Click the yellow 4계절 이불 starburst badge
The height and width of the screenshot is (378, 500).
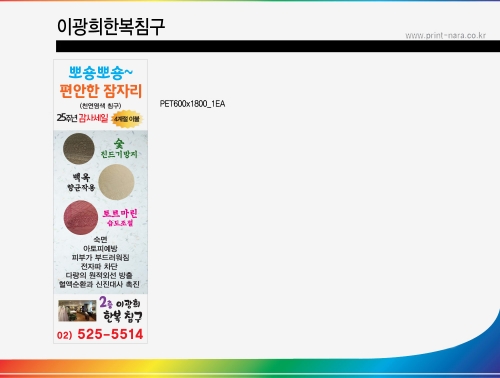pos(127,119)
